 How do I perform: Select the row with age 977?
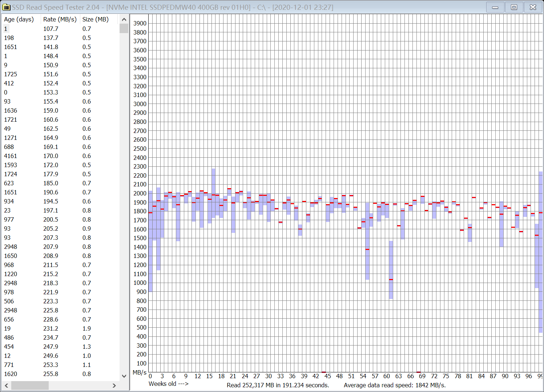tap(61, 219)
